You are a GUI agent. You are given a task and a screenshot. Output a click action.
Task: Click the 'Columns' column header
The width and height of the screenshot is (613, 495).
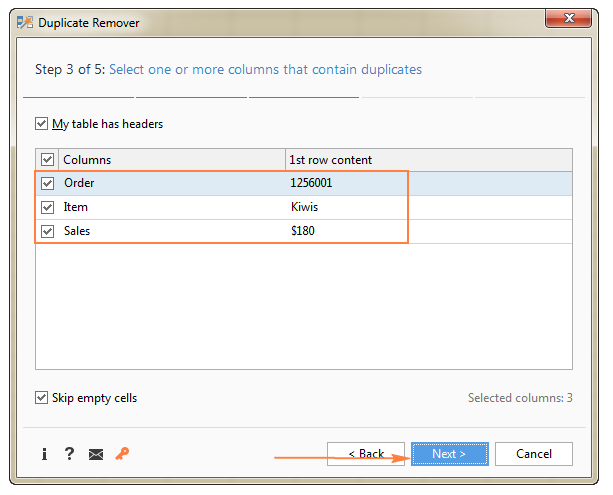tap(172, 160)
